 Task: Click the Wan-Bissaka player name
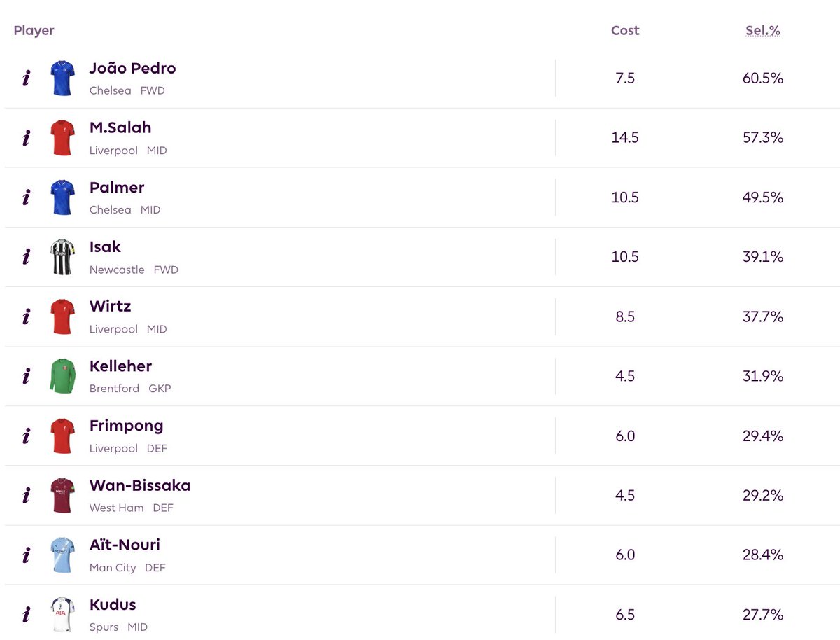[140, 485]
